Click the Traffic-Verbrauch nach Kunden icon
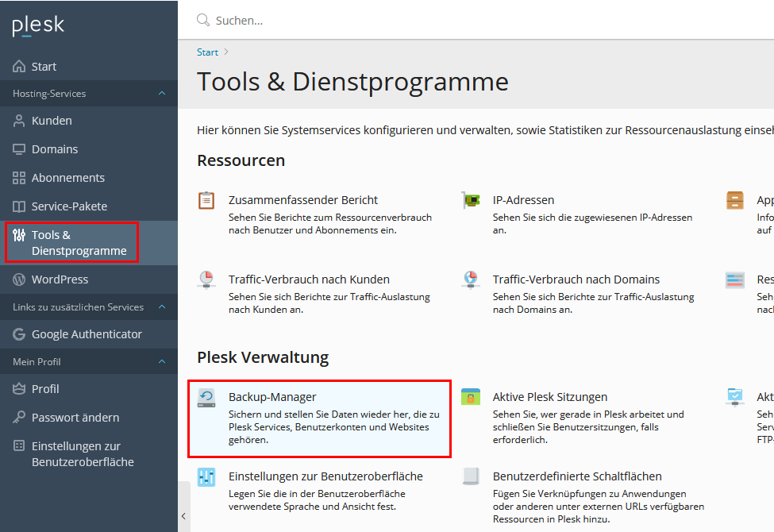 click(206, 280)
